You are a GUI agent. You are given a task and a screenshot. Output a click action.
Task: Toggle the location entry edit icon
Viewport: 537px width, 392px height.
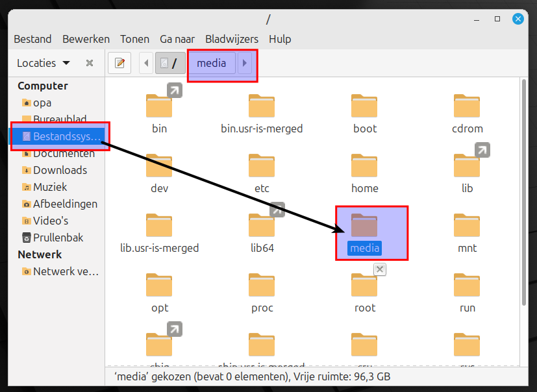[119, 63]
